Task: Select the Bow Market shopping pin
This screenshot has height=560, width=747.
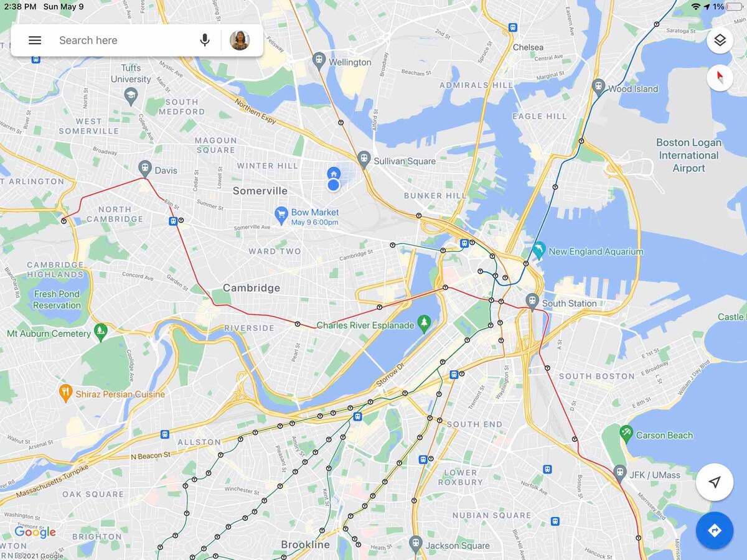Action: click(281, 215)
